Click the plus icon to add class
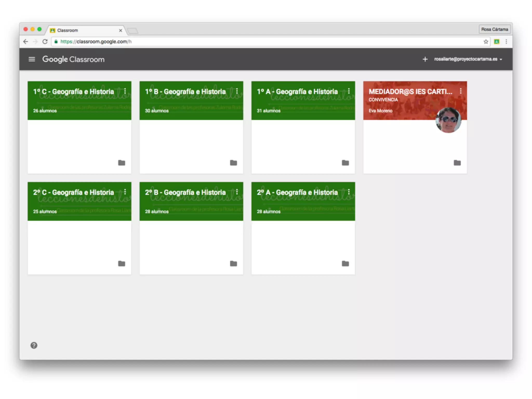532x399 pixels. [425, 59]
